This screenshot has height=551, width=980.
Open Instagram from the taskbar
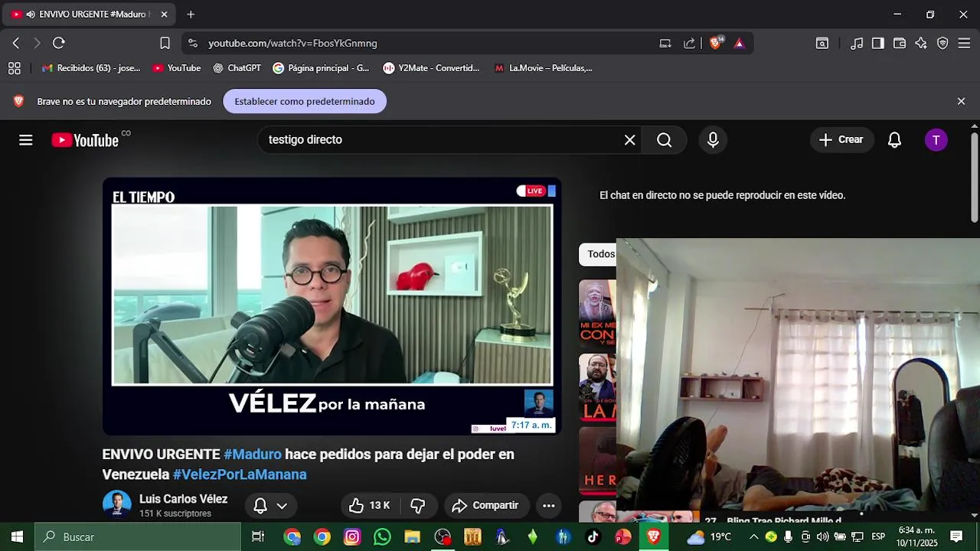click(x=352, y=537)
